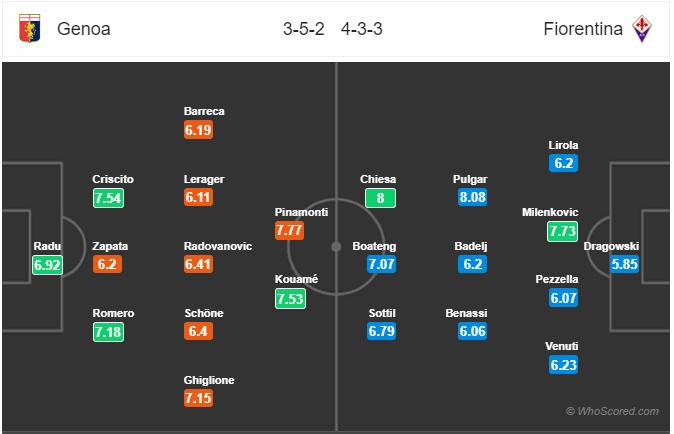Screen dimensions: 674x434
Task: Select Boateng player name
Action: point(374,246)
